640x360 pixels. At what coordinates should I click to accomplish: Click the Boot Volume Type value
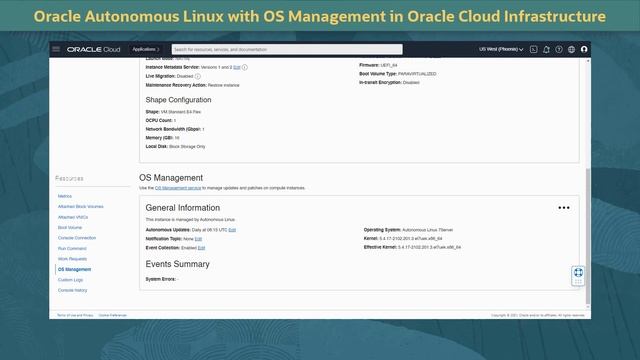pyautogui.click(x=417, y=74)
